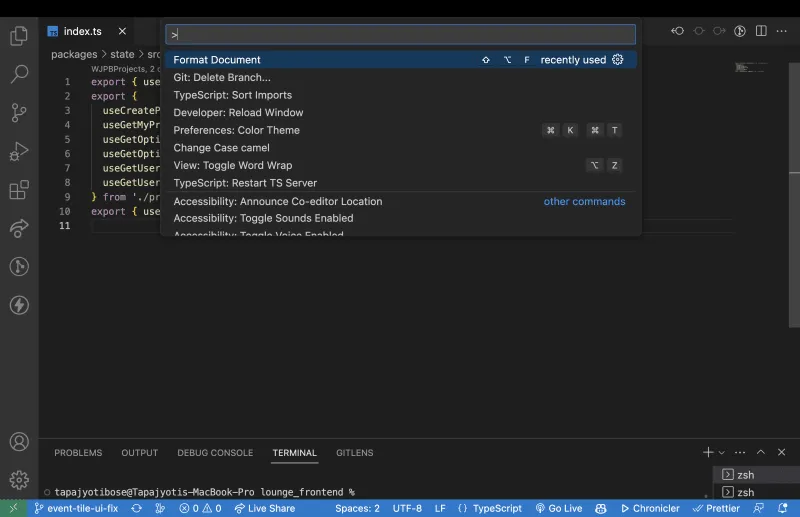Viewport: 800px width, 517px height.
Task: Switch to the GITLENS panel tab
Action: pos(355,453)
